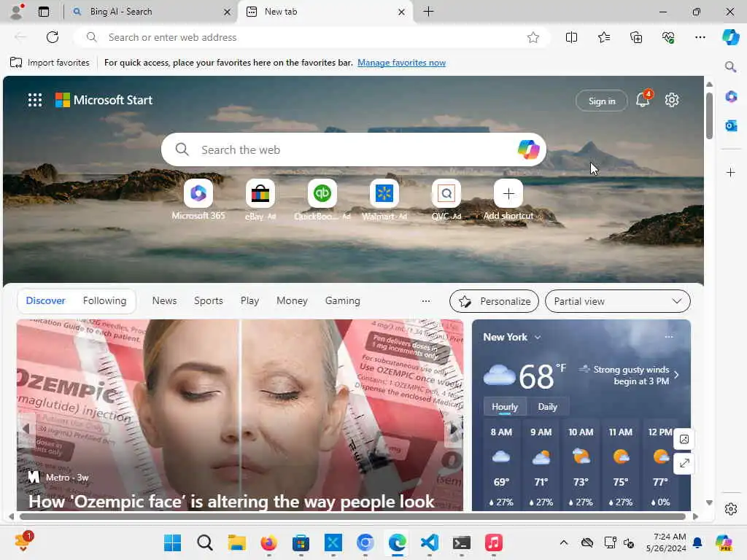Open weather card more options

point(669,337)
